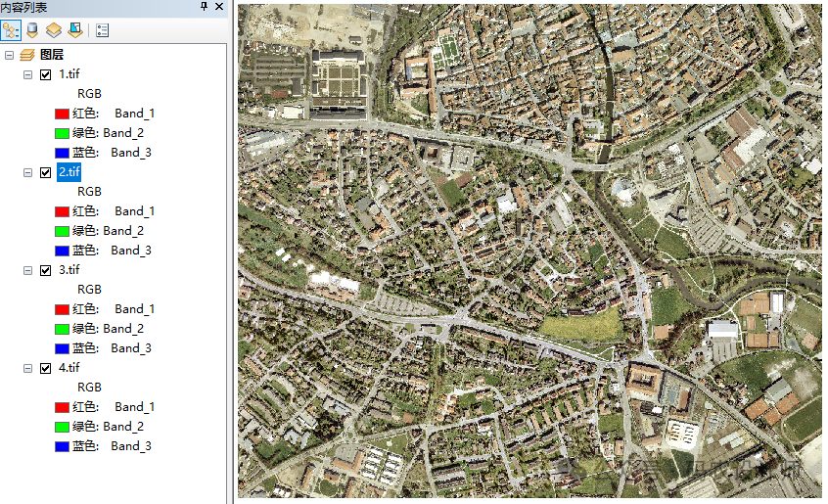Hide the 4.tif layer using its checkbox
The height and width of the screenshot is (504, 828).
click(45, 368)
